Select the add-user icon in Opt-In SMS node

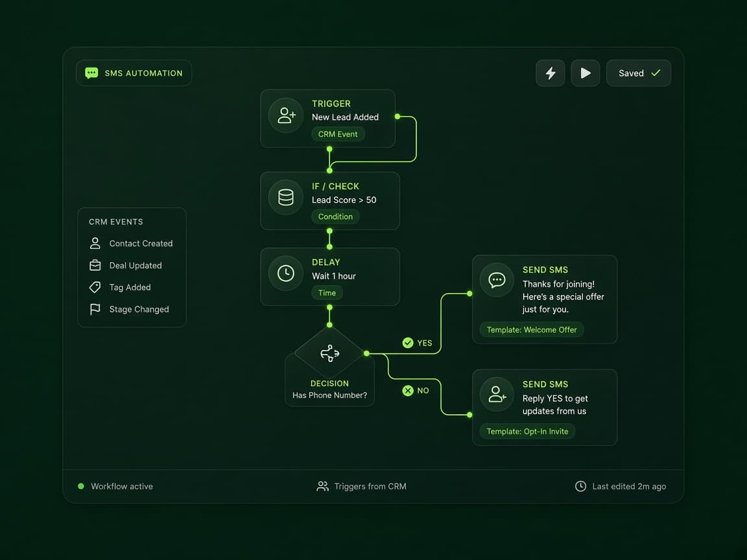(x=497, y=394)
